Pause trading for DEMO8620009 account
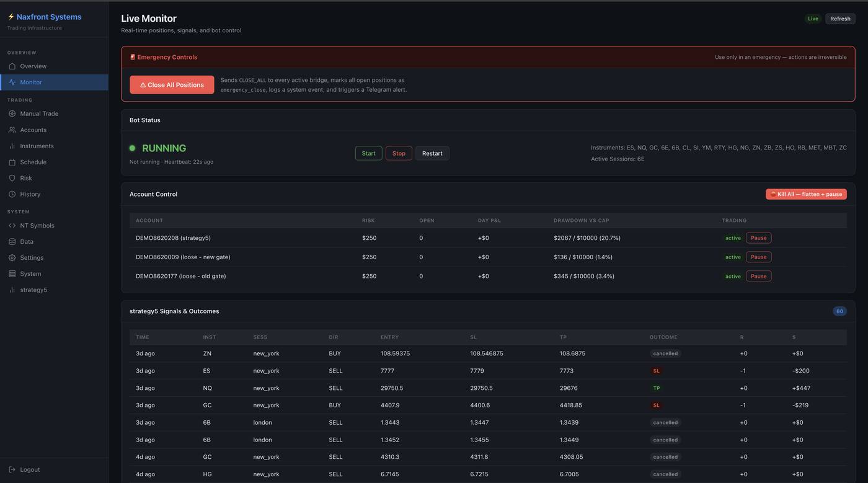Screen dimensions: 868x483 coord(758,257)
